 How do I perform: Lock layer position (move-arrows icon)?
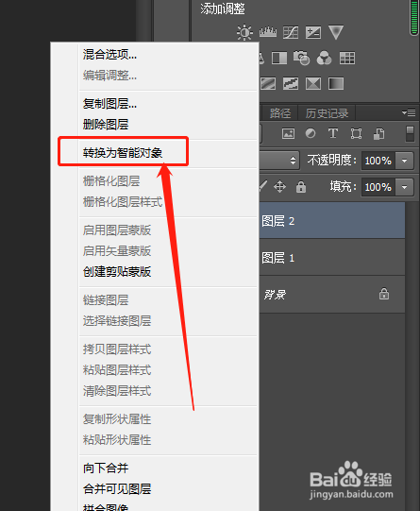click(279, 187)
